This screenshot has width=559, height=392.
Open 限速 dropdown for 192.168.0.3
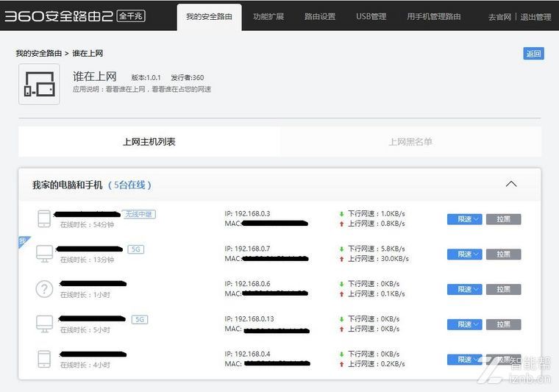pyautogui.click(x=465, y=219)
